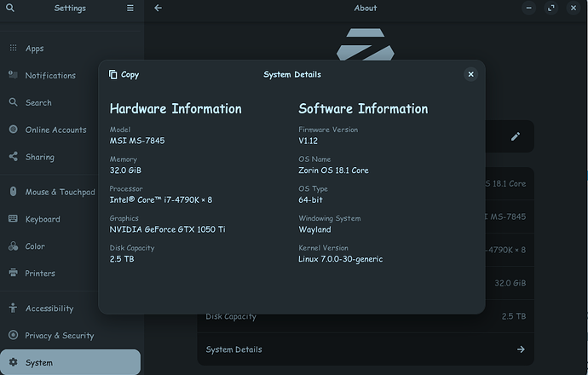The width and height of the screenshot is (588, 375).
Task: Click the Notifications sidebar icon
Action: click(x=13, y=75)
